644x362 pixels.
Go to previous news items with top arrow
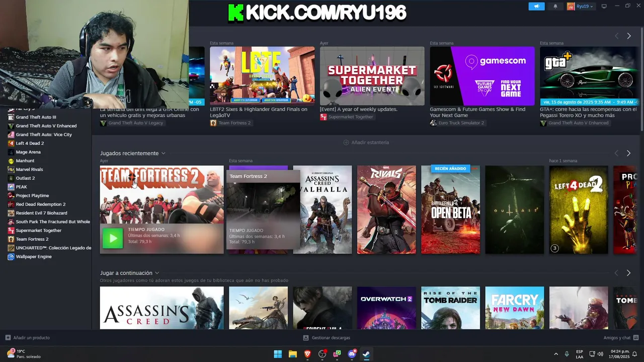pos(616,36)
